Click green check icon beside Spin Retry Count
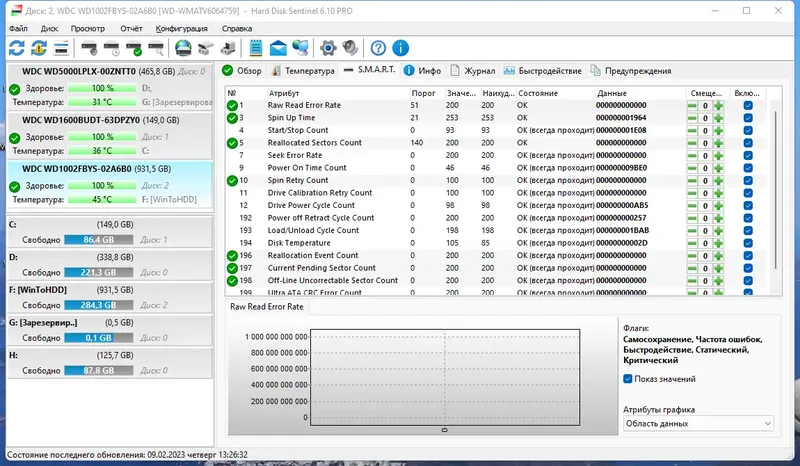This screenshot has width=800, height=466. [232, 180]
